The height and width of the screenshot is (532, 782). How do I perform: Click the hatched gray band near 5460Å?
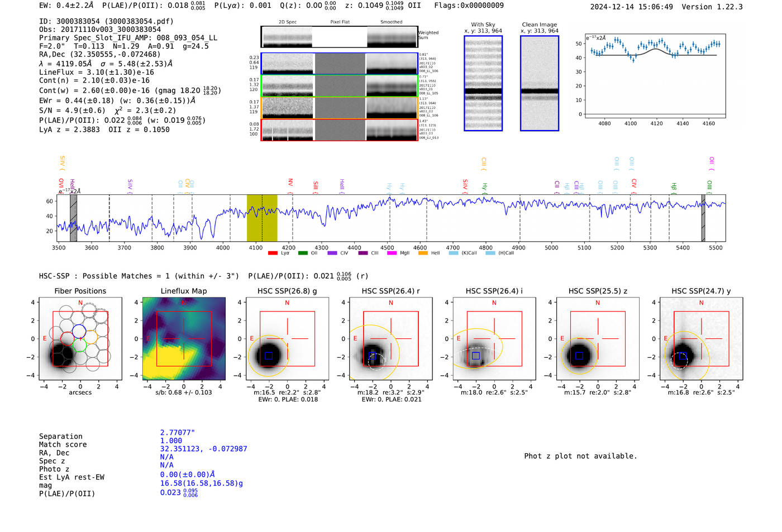(703, 218)
